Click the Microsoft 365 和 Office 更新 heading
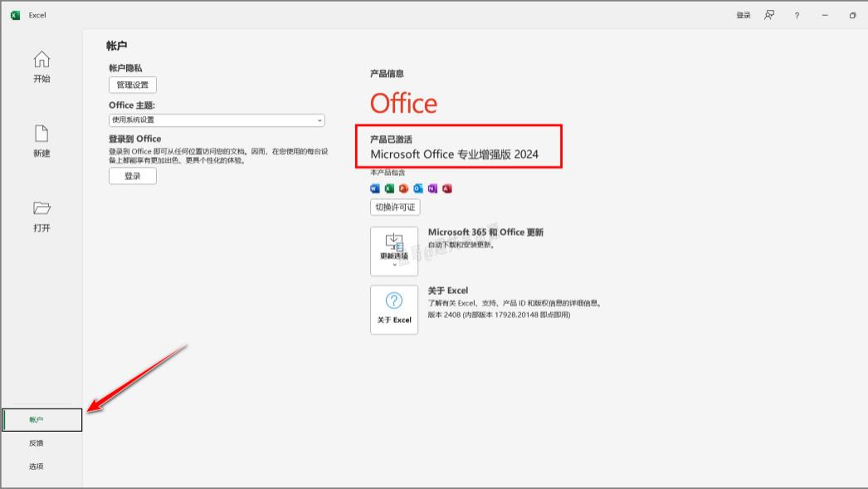Viewport: 868px width, 489px height. [485, 232]
